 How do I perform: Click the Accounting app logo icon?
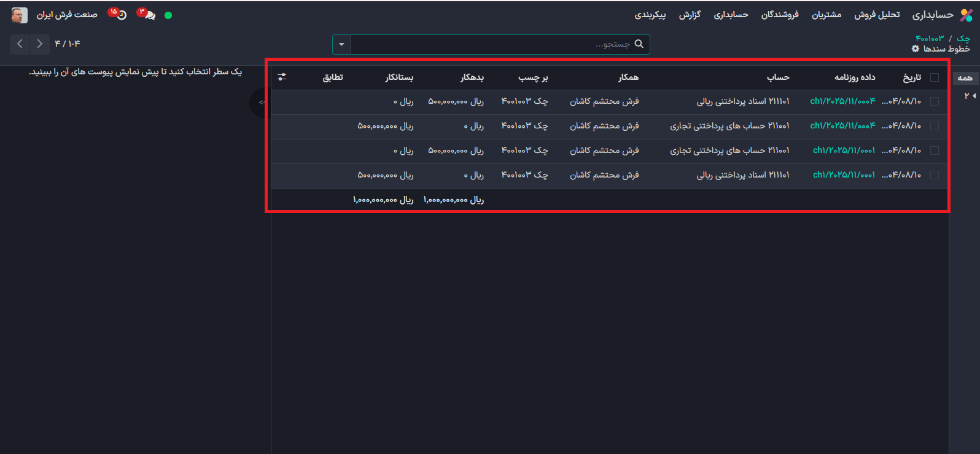[x=966, y=15]
